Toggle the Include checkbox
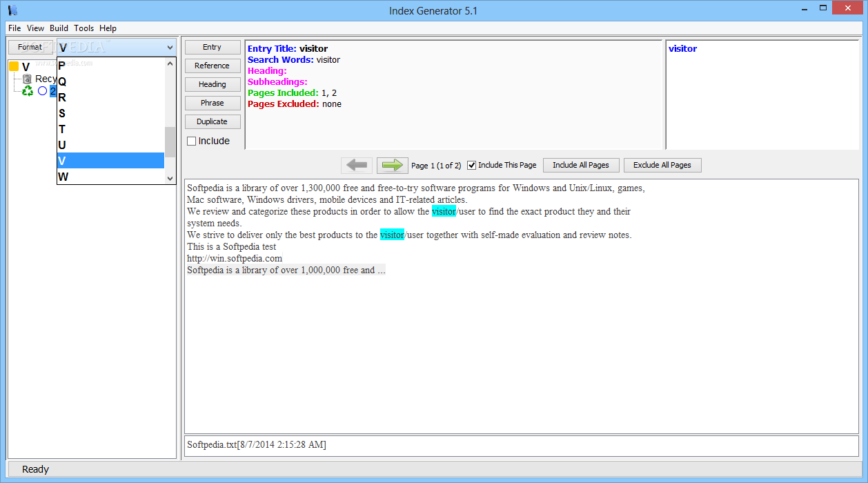The width and height of the screenshot is (868, 483). [192, 141]
